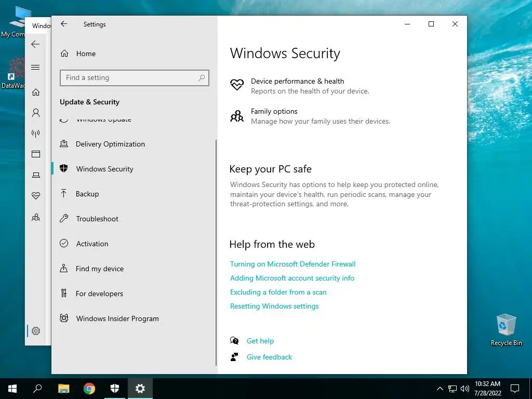532x399 pixels.
Task: Click the Settings sidebar scrollbar
Action: pos(216,252)
